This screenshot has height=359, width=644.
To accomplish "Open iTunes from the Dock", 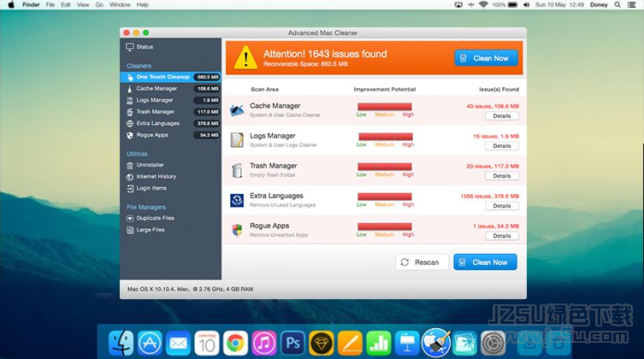I will pos(264,343).
